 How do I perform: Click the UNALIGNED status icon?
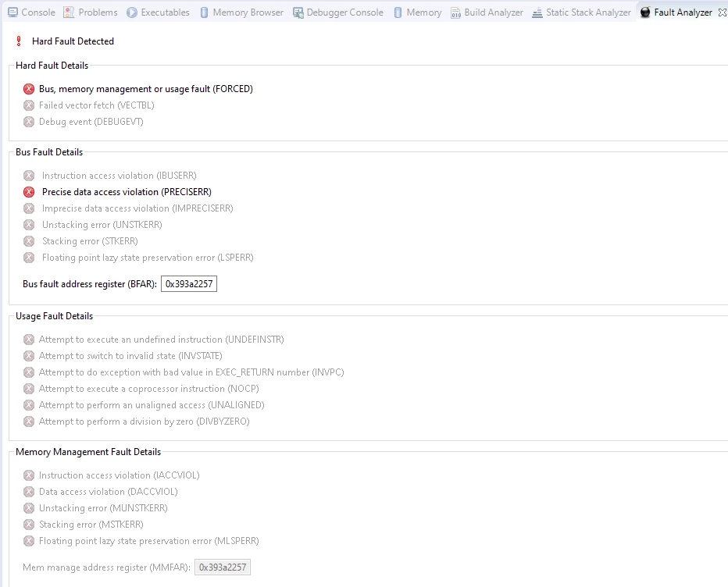tap(29, 405)
